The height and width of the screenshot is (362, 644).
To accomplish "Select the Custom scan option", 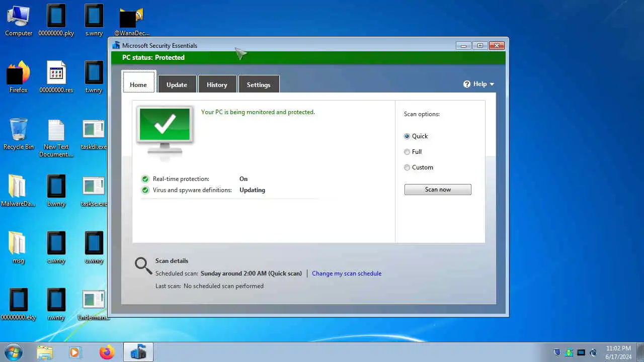I will point(419,167).
